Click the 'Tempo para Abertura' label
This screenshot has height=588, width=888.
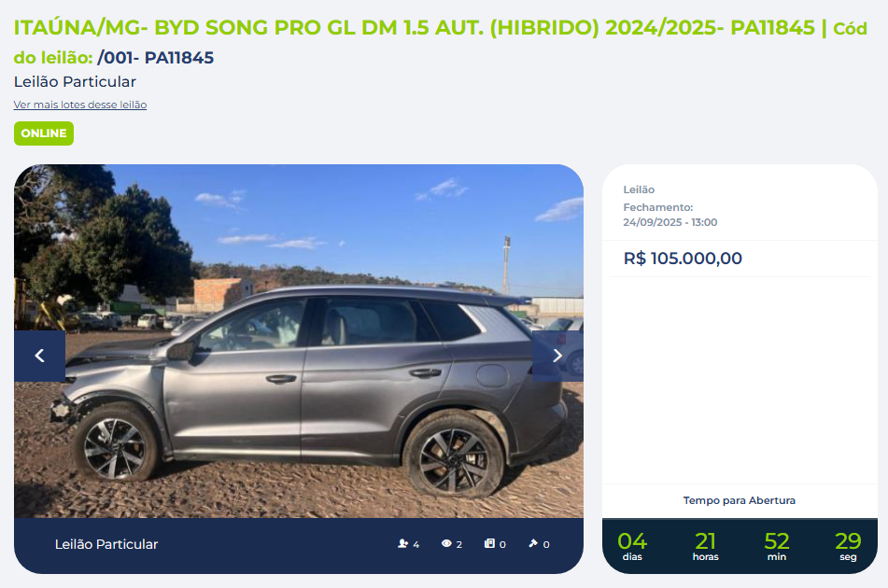pos(739,500)
